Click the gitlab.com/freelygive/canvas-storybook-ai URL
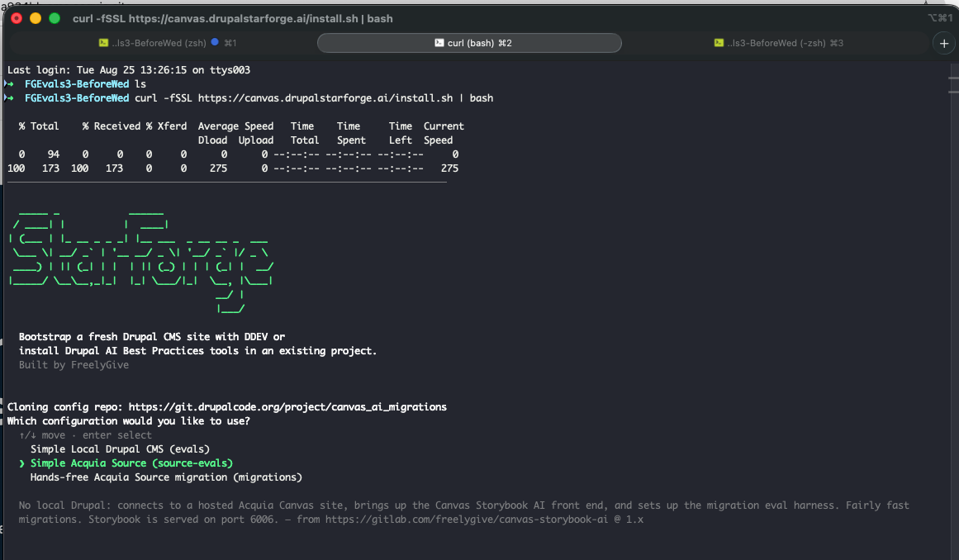Image resolution: width=959 pixels, height=560 pixels. coord(467,519)
